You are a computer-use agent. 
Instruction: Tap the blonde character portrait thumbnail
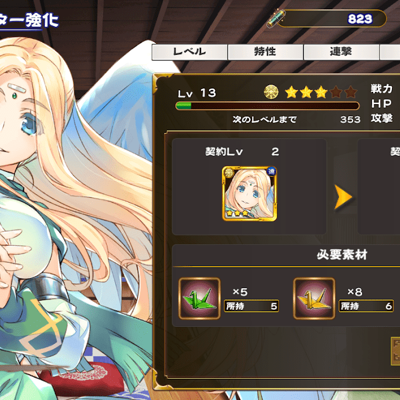[249, 194]
